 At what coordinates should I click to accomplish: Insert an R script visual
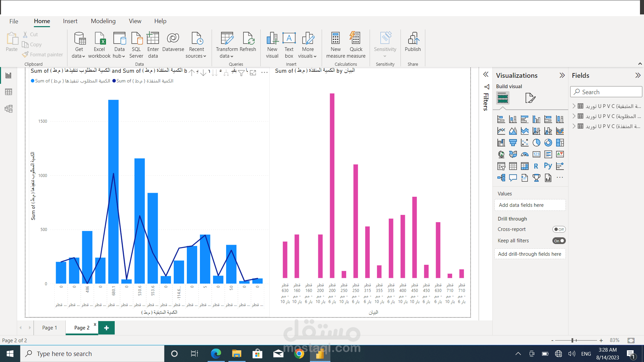click(x=536, y=166)
